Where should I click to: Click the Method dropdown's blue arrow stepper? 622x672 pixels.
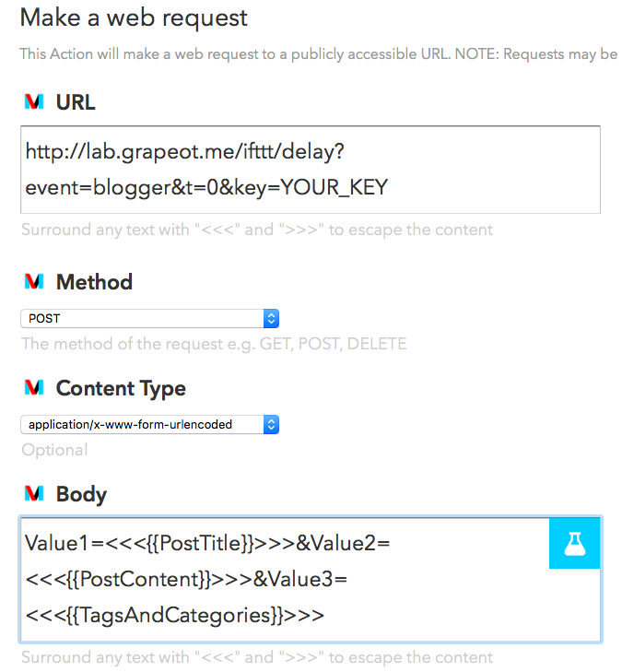pyautogui.click(x=271, y=318)
